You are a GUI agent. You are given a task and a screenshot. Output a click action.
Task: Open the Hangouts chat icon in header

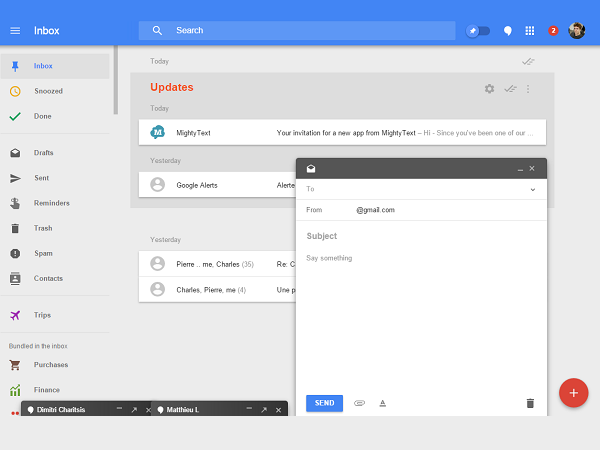point(508,31)
